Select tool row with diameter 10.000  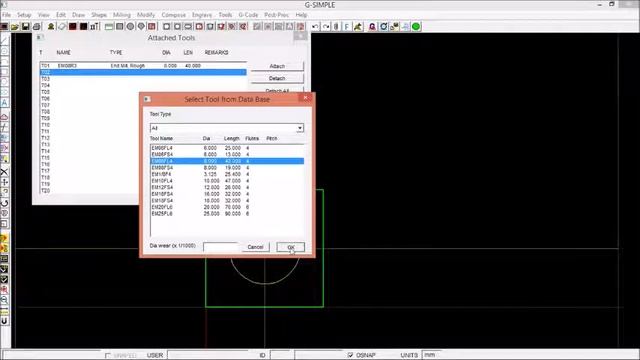(x=227, y=181)
